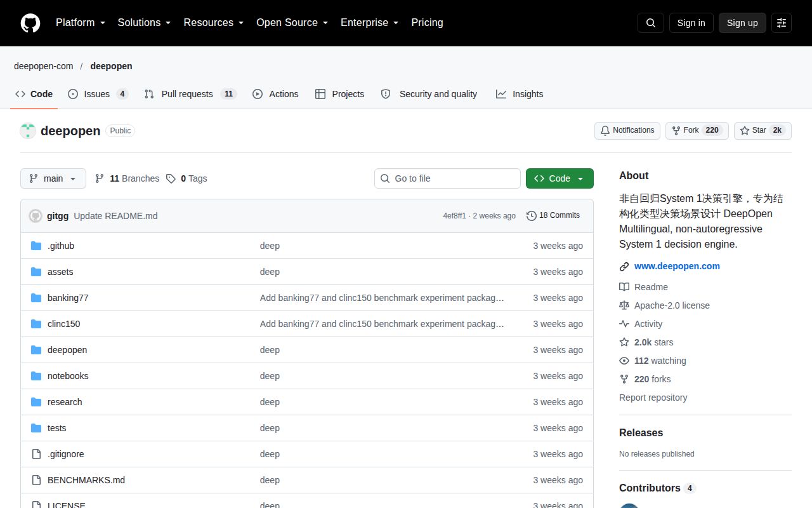The image size is (812, 508).
Task: Switch to the Issues tab
Action: (x=98, y=94)
